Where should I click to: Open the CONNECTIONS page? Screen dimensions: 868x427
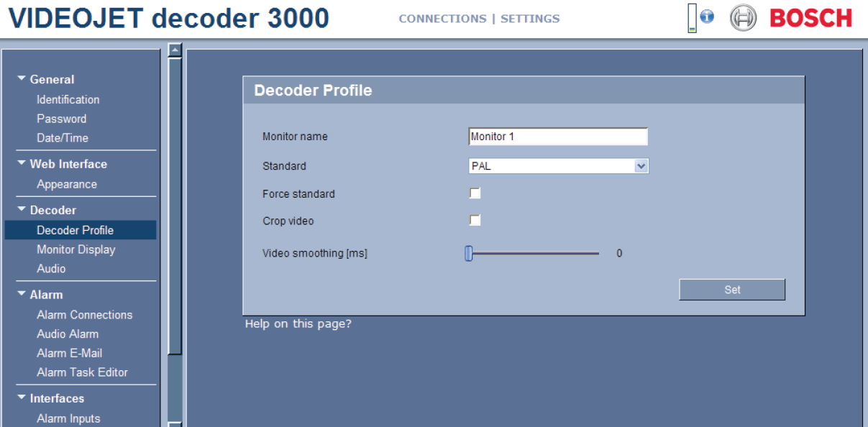(442, 19)
